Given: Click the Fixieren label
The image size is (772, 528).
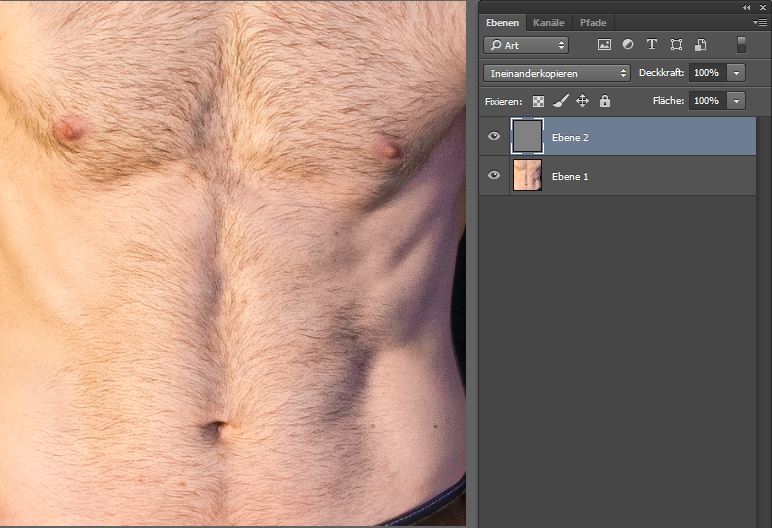Looking at the screenshot, I should coord(503,101).
